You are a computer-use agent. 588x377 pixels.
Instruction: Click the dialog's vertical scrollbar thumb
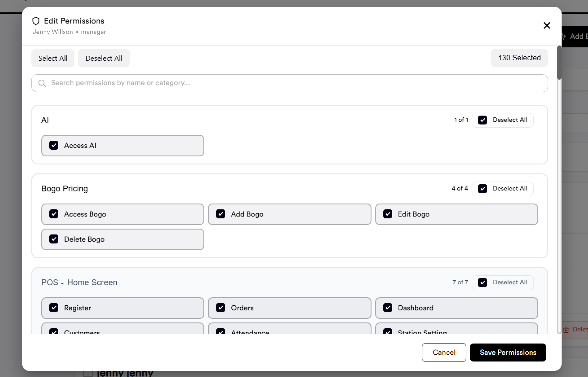tap(559, 62)
